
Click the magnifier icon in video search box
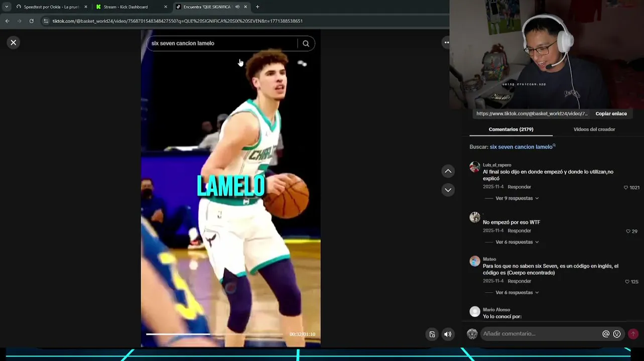[x=306, y=44]
